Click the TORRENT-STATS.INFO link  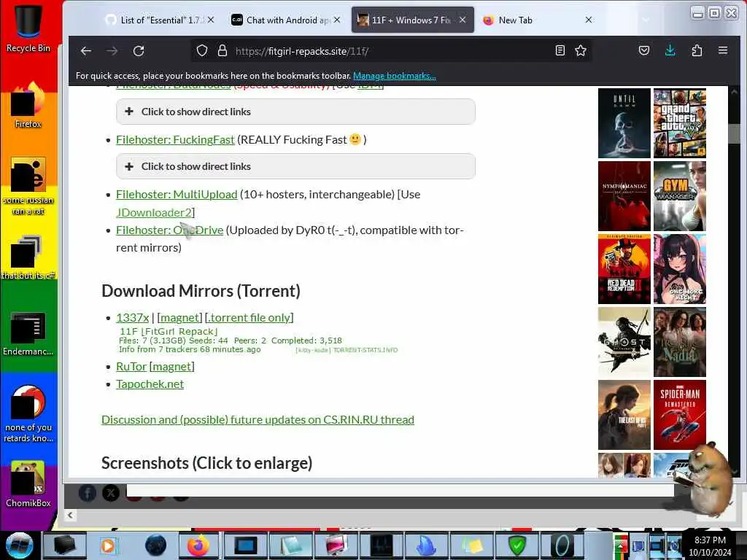tap(365, 350)
